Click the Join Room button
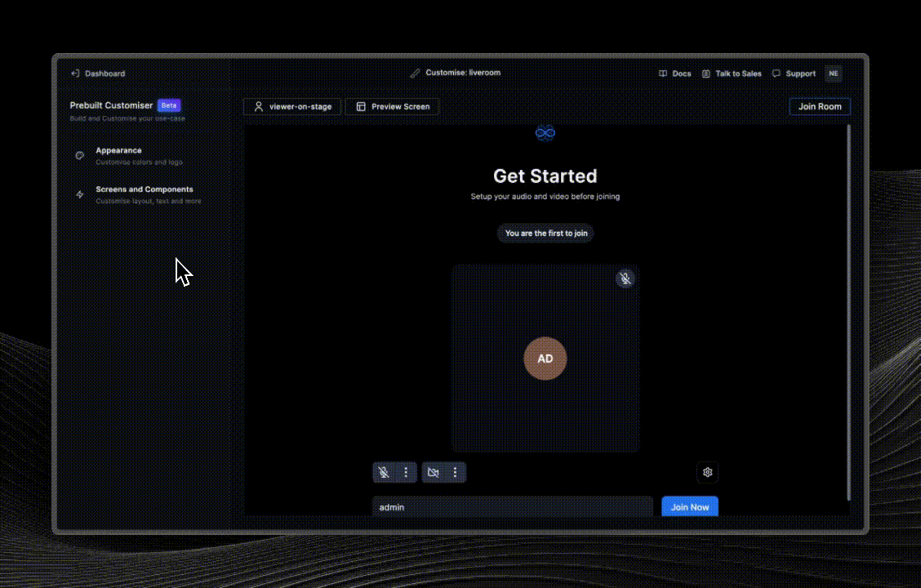 coord(819,106)
